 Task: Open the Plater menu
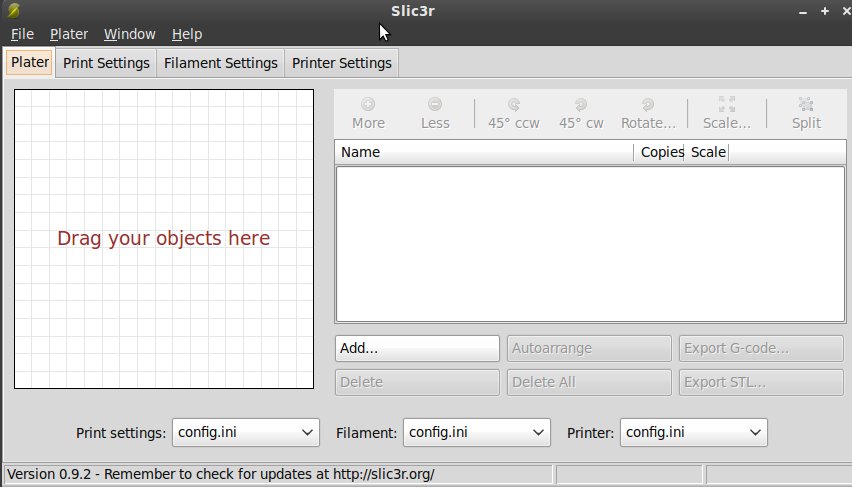69,34
